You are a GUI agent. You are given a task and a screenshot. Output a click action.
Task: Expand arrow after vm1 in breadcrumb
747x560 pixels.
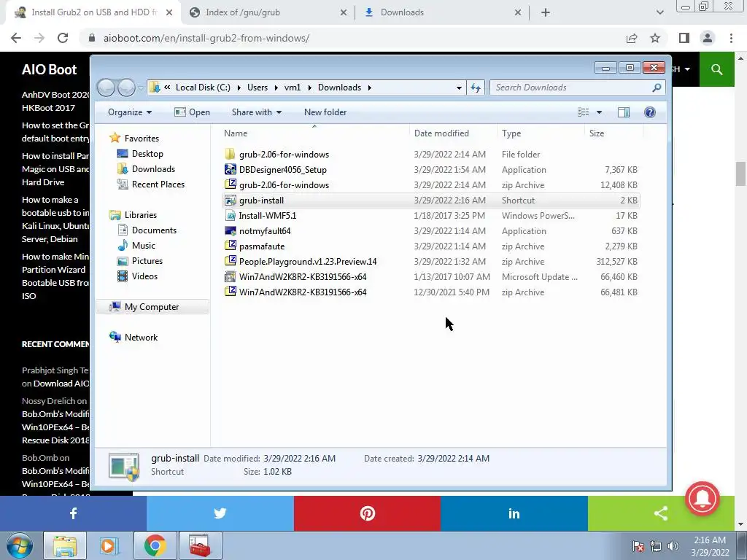pos(309,87)
